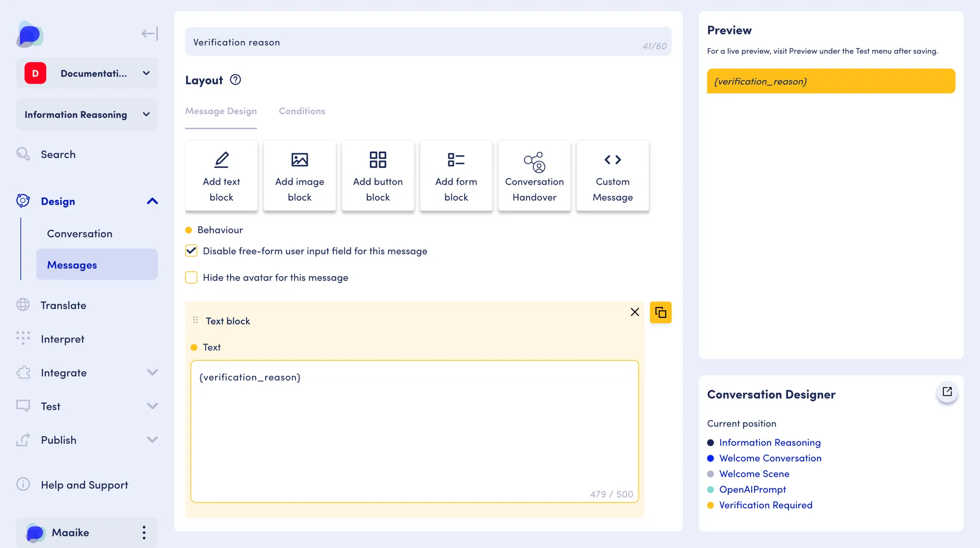Viewport: 980px width, 548px height.
Task: Add a Conversation Handover block
Action: (x=535, y=176)
